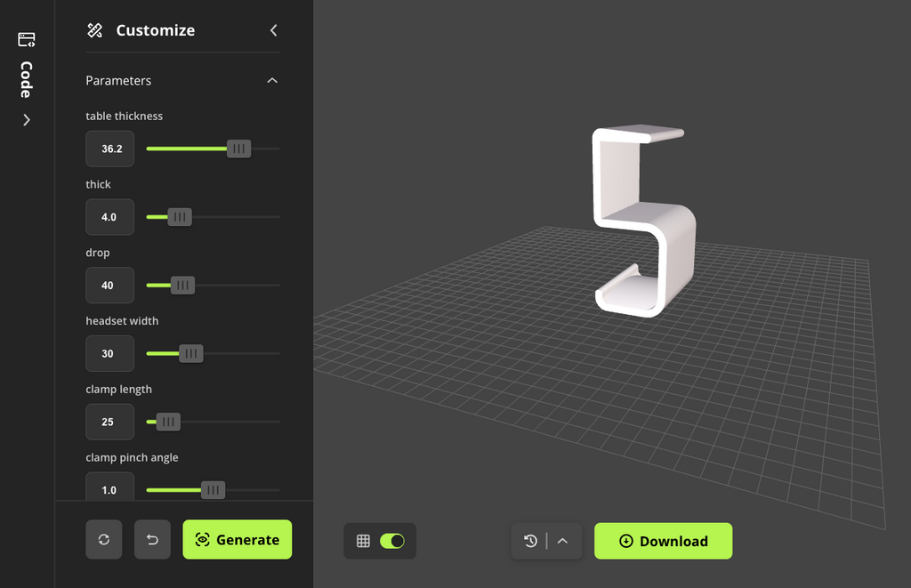Open the Code panel icon
Image resolution: width=911 pixels, height=588 pixels.
[26, 39]
